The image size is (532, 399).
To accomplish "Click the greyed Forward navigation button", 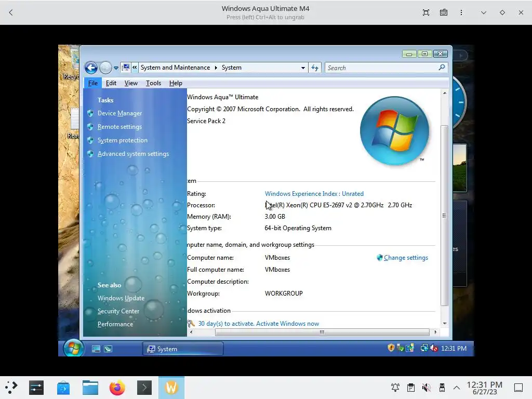I will tap(105, 68).
